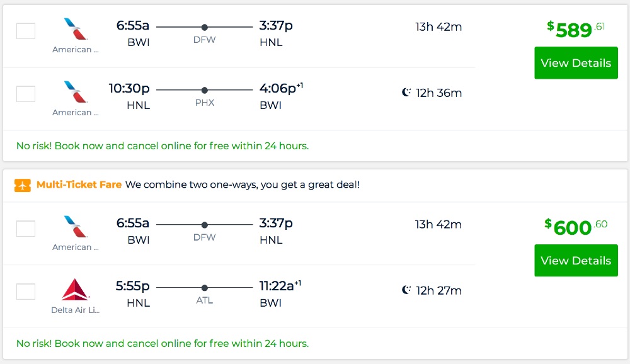Click the Multi-Ticket Fare label
The width and height of the screenshot is (630, 364).
click(79, 185)
